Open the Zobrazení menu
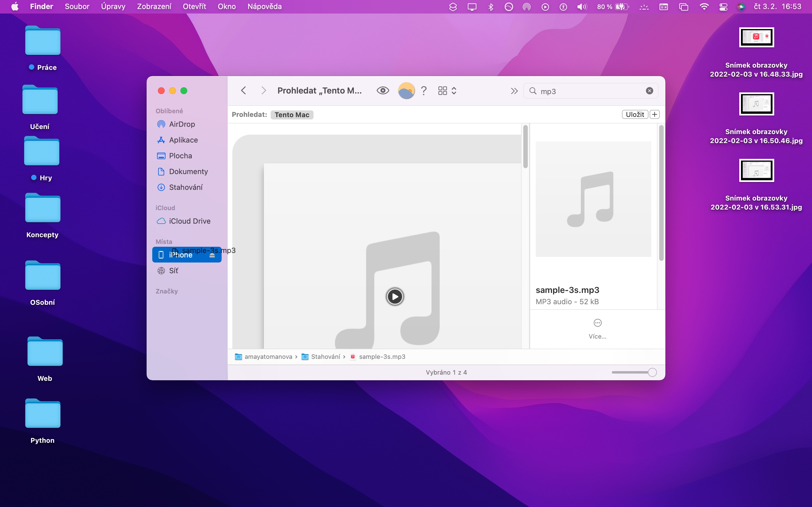Screen dimensions: 812x507 [154, 7]
